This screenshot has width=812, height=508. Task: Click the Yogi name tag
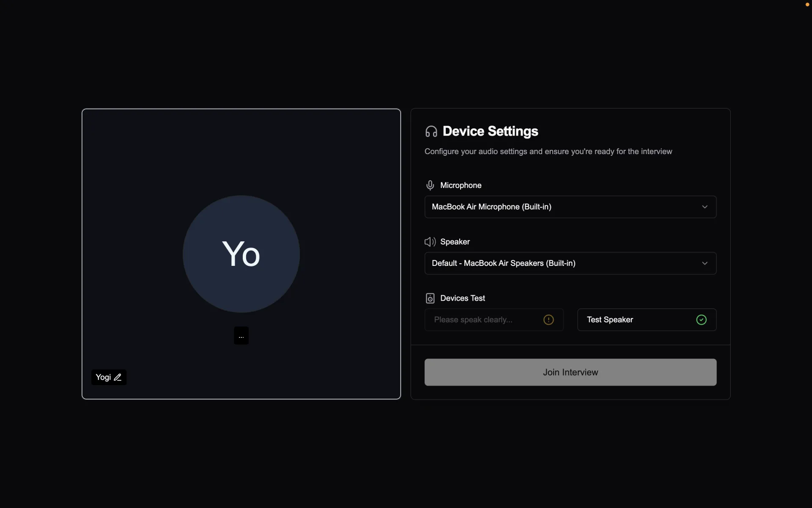pyautogui.click(x=103, y=377)
